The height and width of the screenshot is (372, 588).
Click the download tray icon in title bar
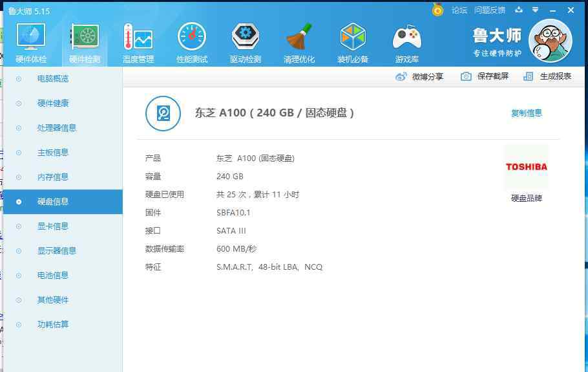click(519, 10)
